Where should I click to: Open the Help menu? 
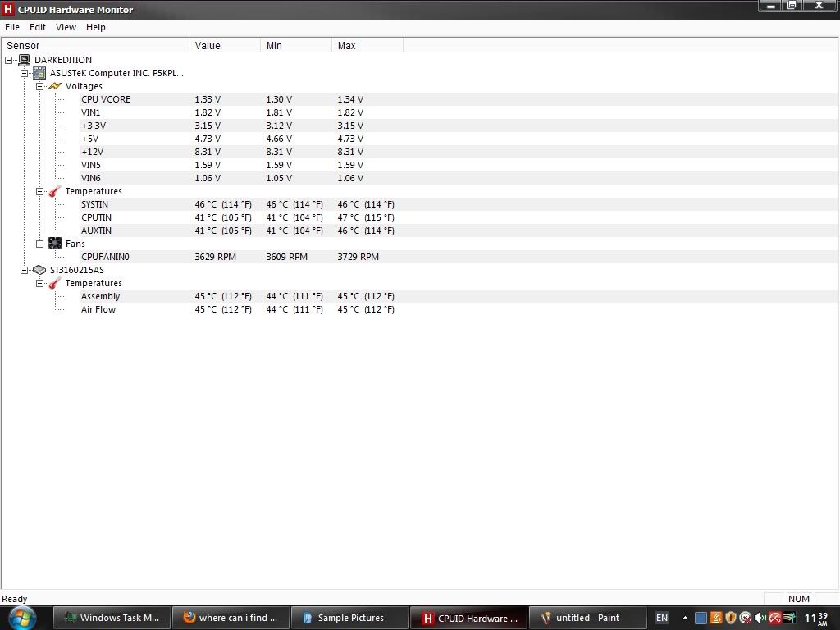pyautogui.click(x=96, y=27)
